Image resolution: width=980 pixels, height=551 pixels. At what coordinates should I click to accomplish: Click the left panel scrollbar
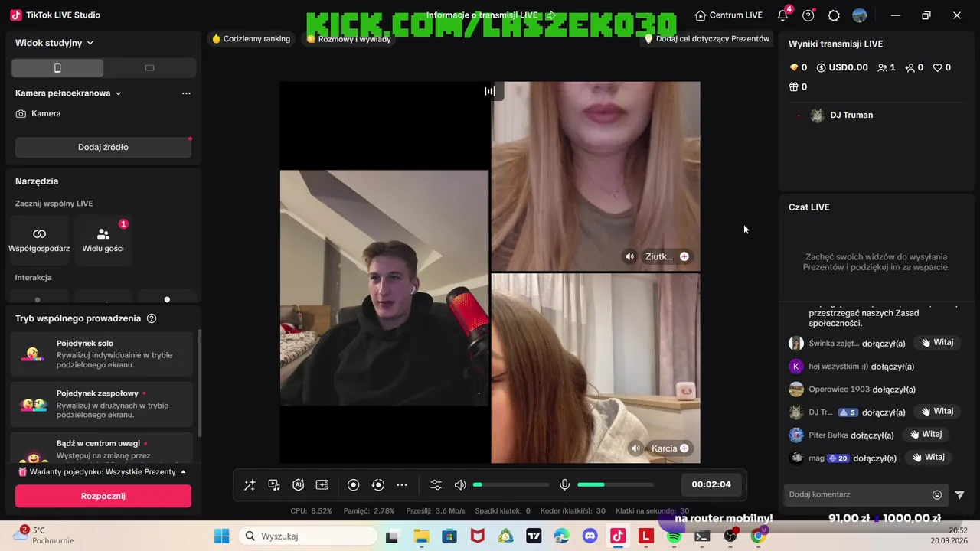point(199,383)
